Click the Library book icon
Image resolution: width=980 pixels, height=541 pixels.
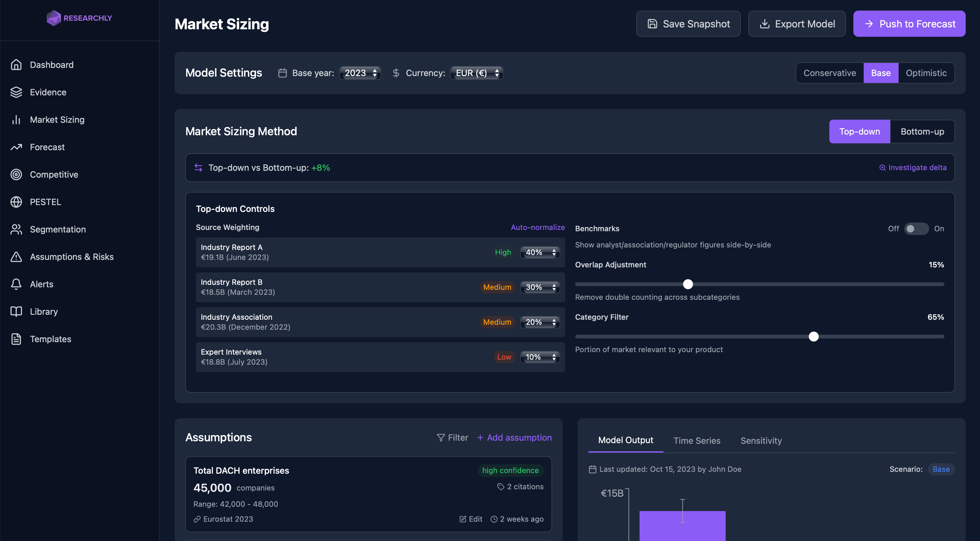tap(16, 311)
